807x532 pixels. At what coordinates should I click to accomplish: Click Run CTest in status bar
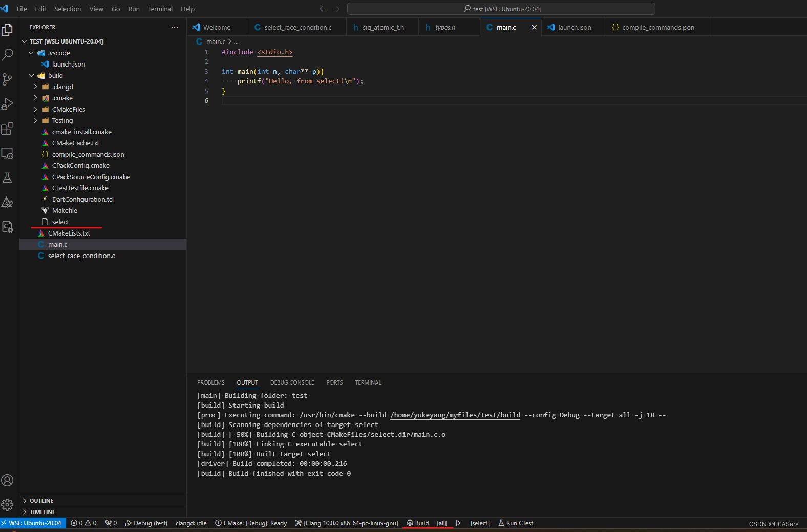tap(516, 523)
